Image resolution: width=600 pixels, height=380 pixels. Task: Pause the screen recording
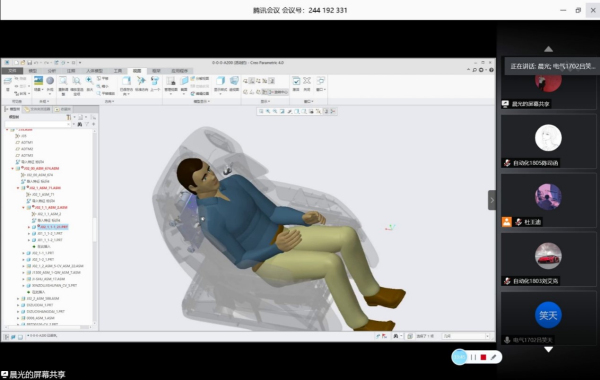[x=473, y=357]
